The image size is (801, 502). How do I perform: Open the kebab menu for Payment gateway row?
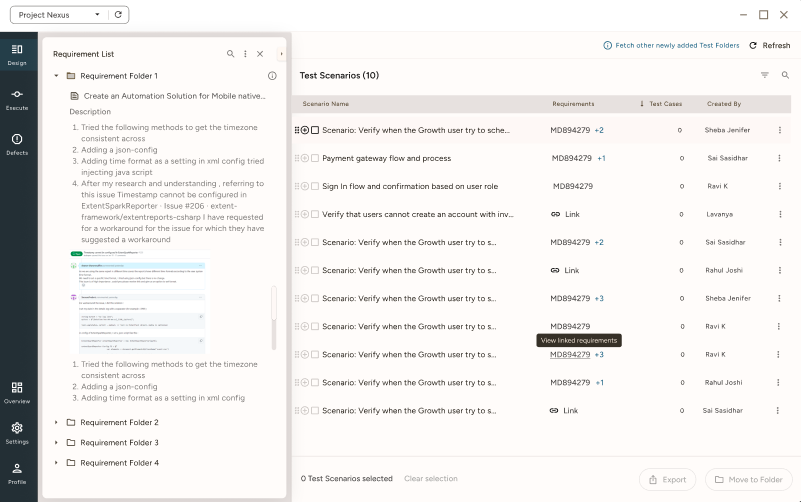tap(780, 158)
